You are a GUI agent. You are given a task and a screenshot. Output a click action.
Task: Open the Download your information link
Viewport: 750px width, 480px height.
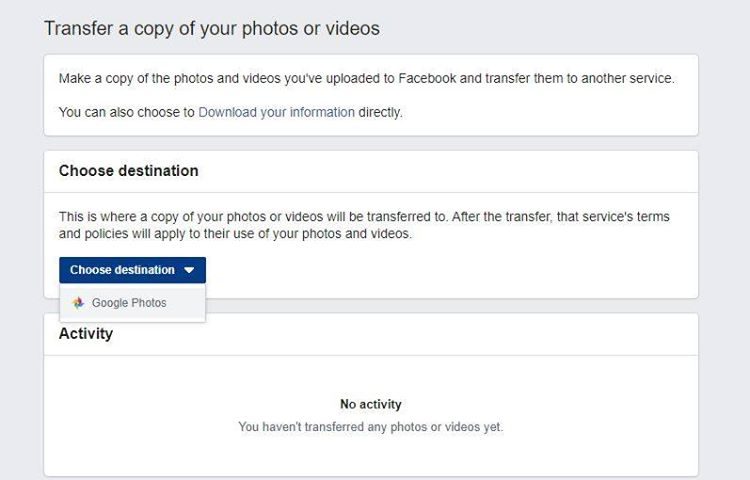pyautogui.click(x=276, y=112)
